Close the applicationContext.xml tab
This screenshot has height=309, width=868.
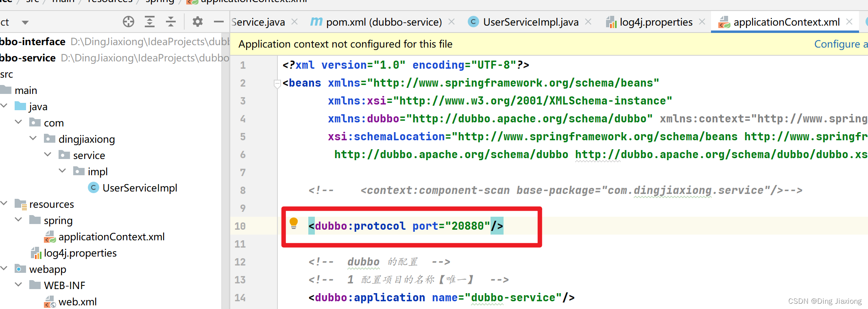(x=849, y=22)
